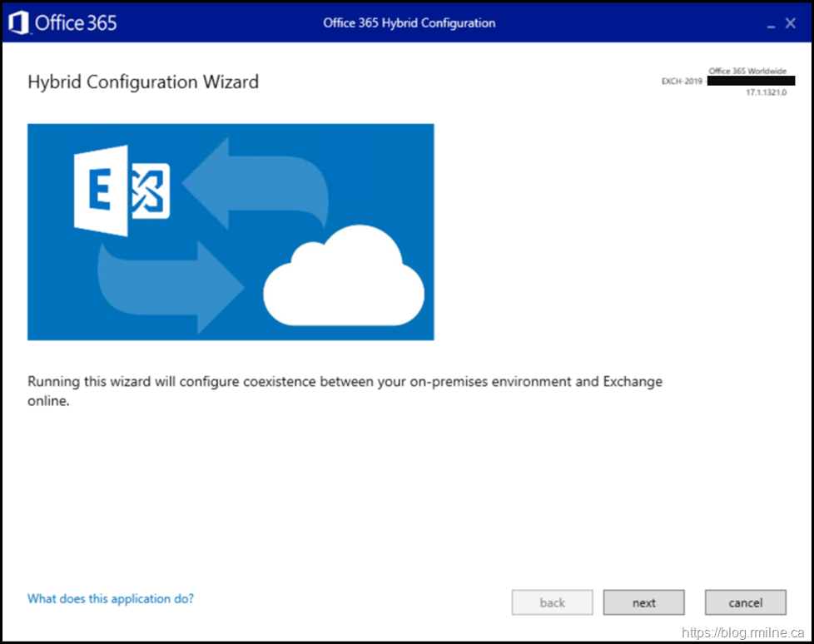This screenshot has height=644, width=814.
Task: Minimize the Hybrid Configuration window
Action: [x=770, y=24]
